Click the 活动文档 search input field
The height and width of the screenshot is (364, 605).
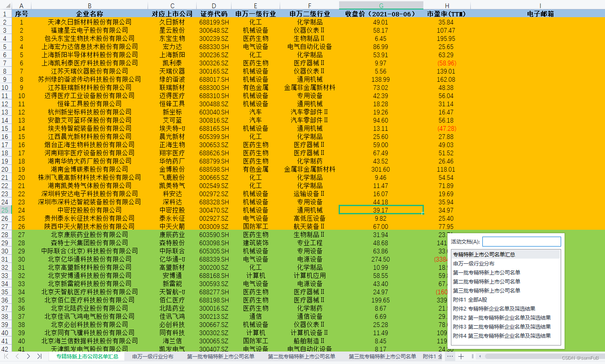coord(522,241)
